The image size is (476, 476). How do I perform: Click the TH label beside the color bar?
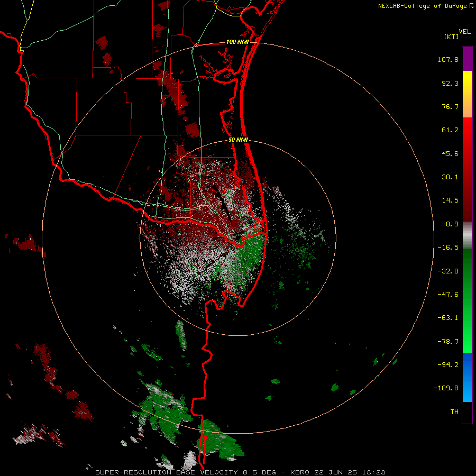point(454,412)
